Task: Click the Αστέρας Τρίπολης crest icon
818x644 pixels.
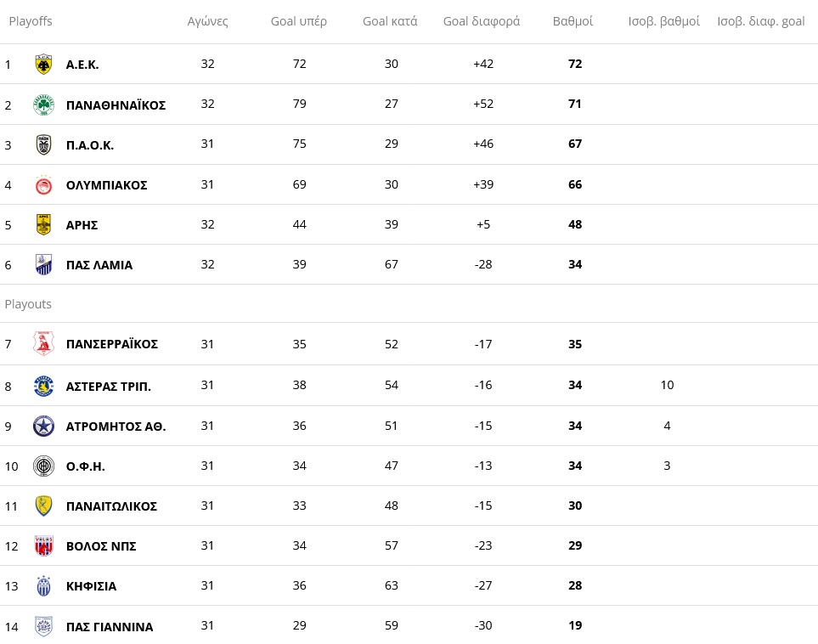Action: pyautogui.click(x=43, y=386)
